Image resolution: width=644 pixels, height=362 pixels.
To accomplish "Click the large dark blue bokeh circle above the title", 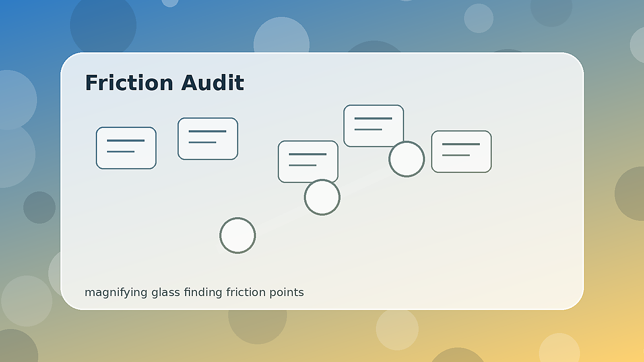I will pyautogui.click(x=103, y=25).
